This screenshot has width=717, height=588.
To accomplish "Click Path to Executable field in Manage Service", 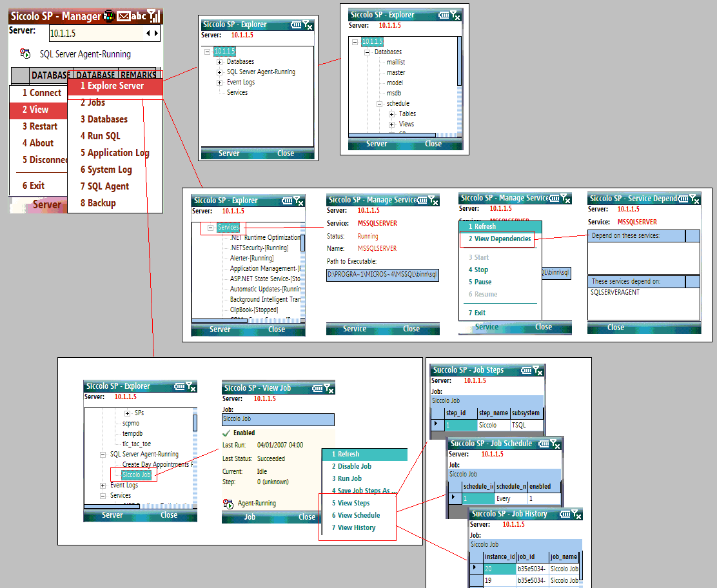I will 382,275.
